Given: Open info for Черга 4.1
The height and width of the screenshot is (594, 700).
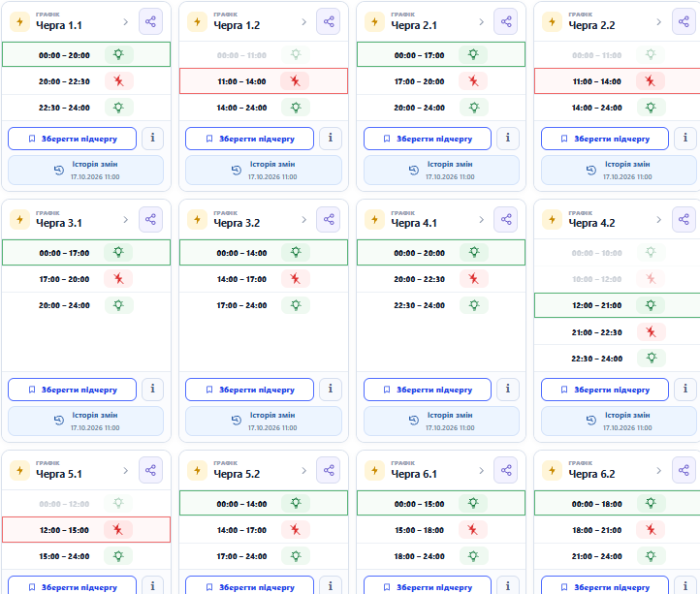Looking at the screenshot, I should tap(508, 390).
